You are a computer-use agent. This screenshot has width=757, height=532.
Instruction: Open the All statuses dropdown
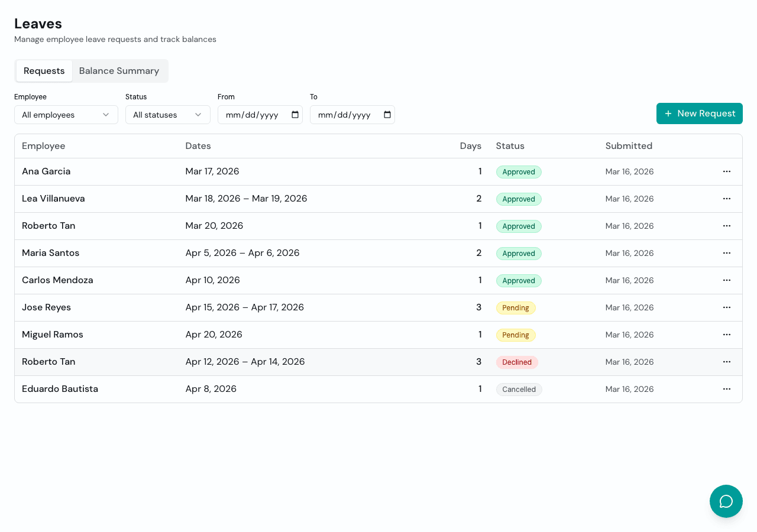pos(167,115)
